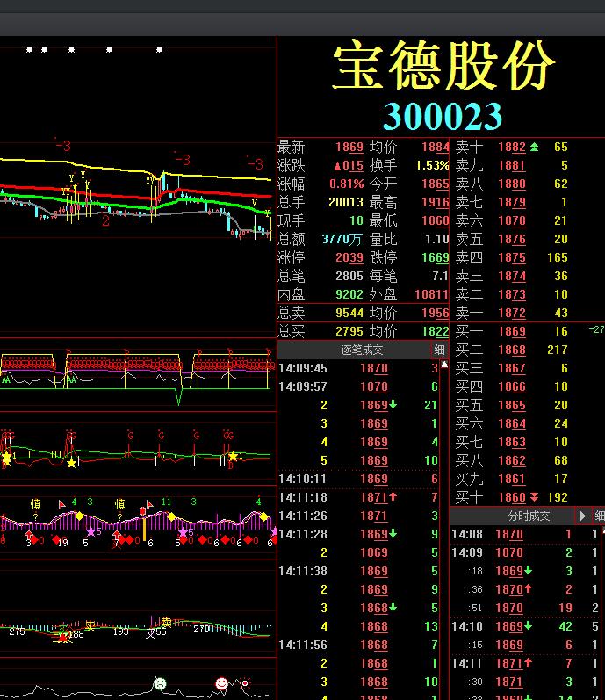
Task: Click the 外盘 value 10811
Action: [x=431, y=294]
